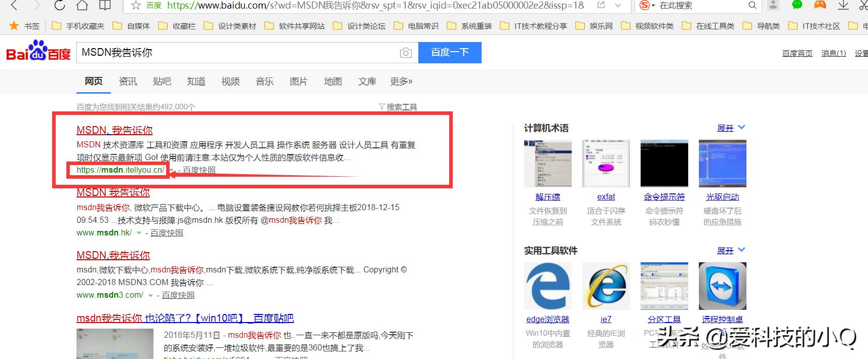868x359 pixels.
Task: Open the IT技术社区 bookmark folder
Action: coord(814,26)
